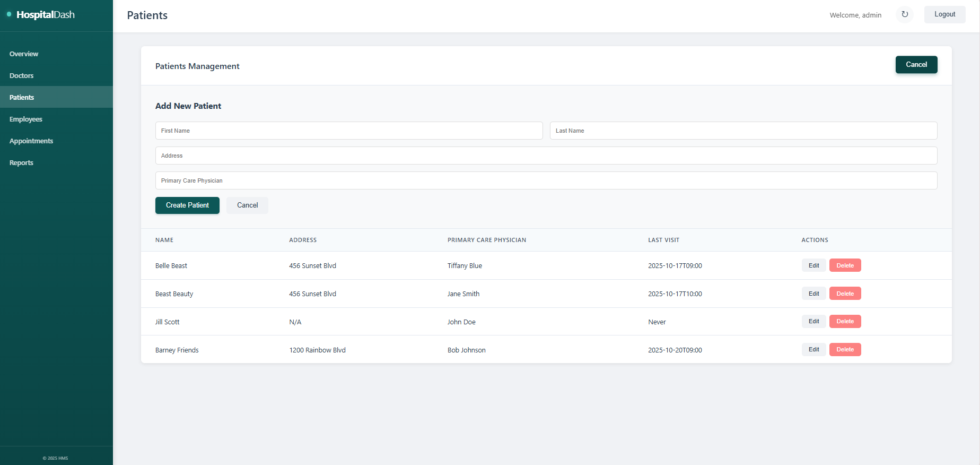Edit the Beast Beauty patient row
The width and height of the screenshot is (980, 465).
[813, 294]
